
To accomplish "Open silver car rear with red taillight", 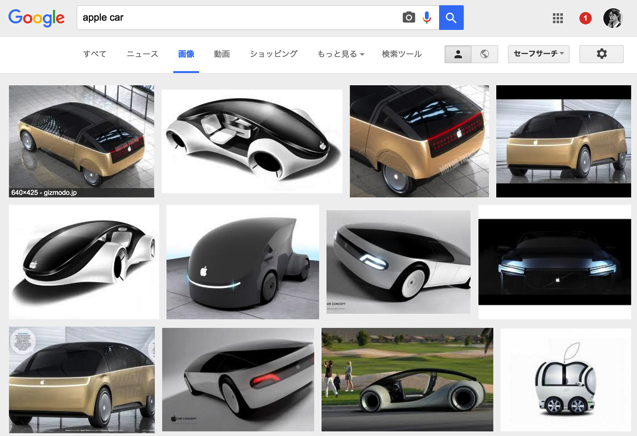I will click(238, 380).
